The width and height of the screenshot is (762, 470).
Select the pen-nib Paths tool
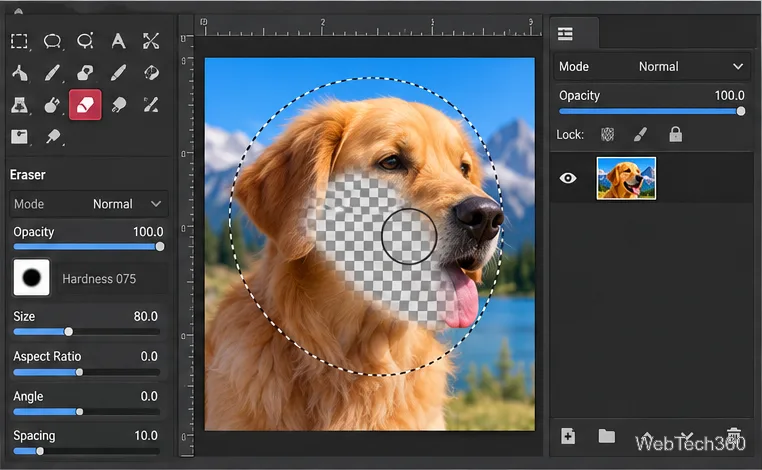click(x=19, y=73)
